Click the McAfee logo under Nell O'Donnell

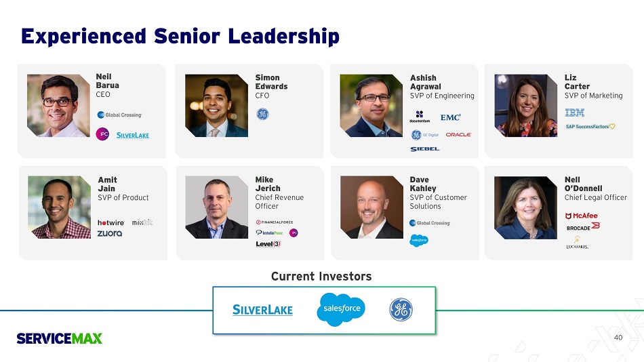(x=582, y=216)
